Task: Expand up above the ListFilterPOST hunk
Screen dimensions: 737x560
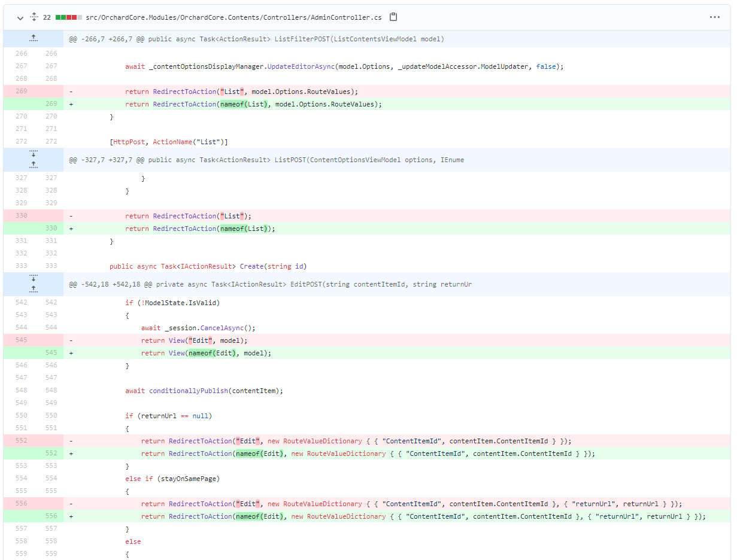Action: [34, 39]
